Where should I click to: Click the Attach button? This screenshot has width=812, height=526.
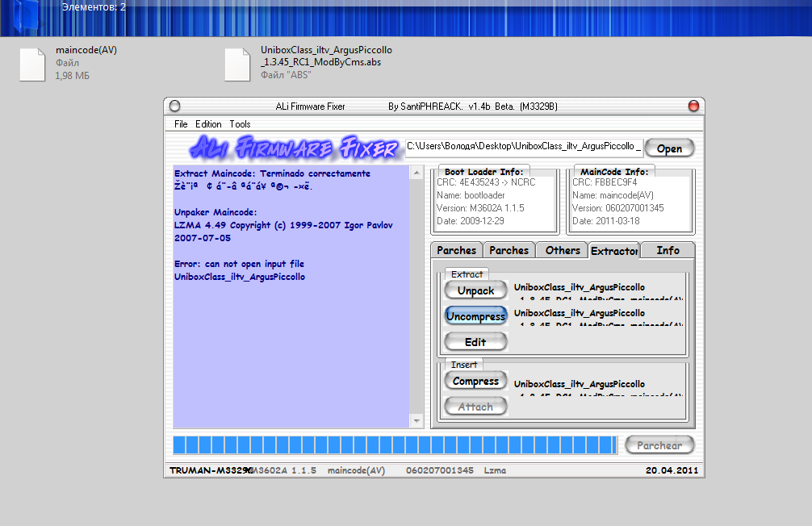point(476,407)
